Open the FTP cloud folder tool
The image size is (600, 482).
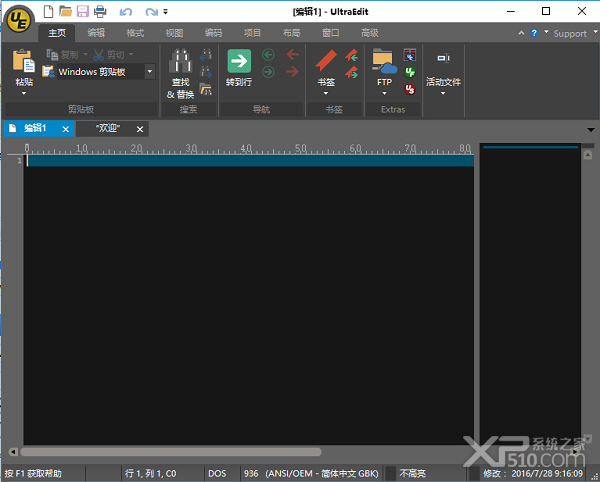(x=385, y=61)
